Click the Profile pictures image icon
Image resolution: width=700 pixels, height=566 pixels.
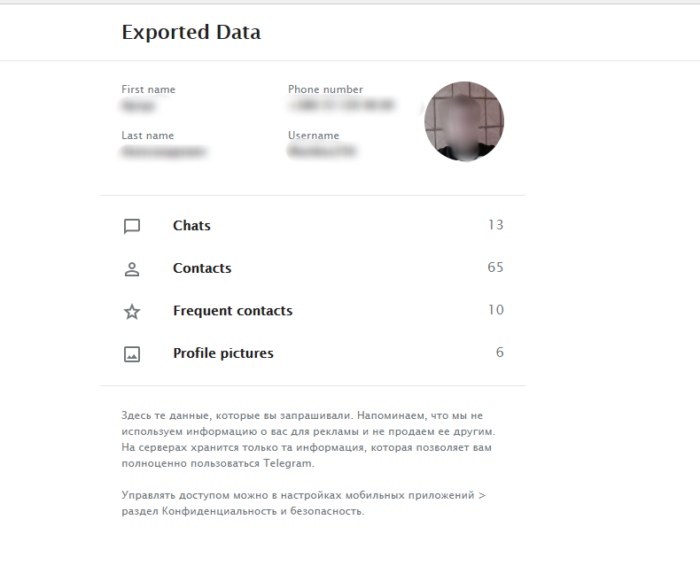pyautogui.click(x=131, y=354)
